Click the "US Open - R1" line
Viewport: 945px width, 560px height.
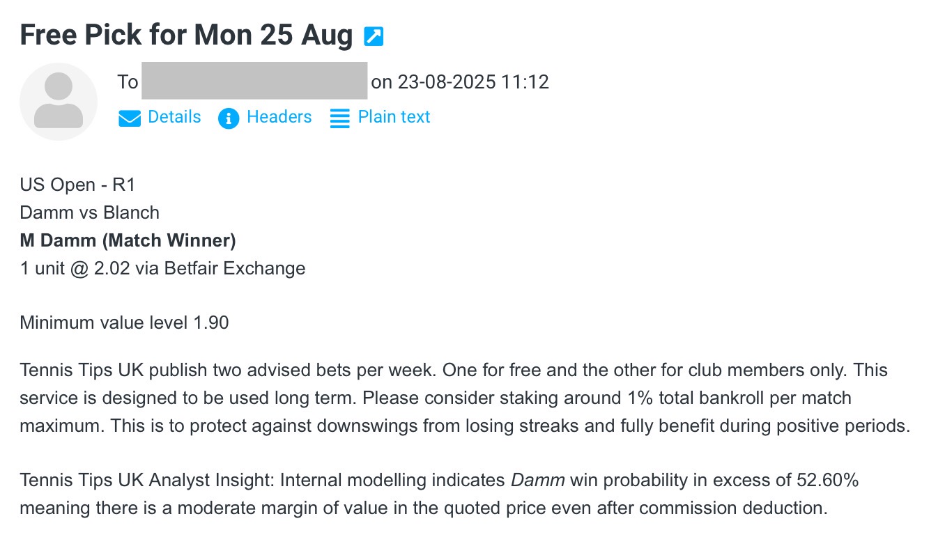(x=77, y=185)
